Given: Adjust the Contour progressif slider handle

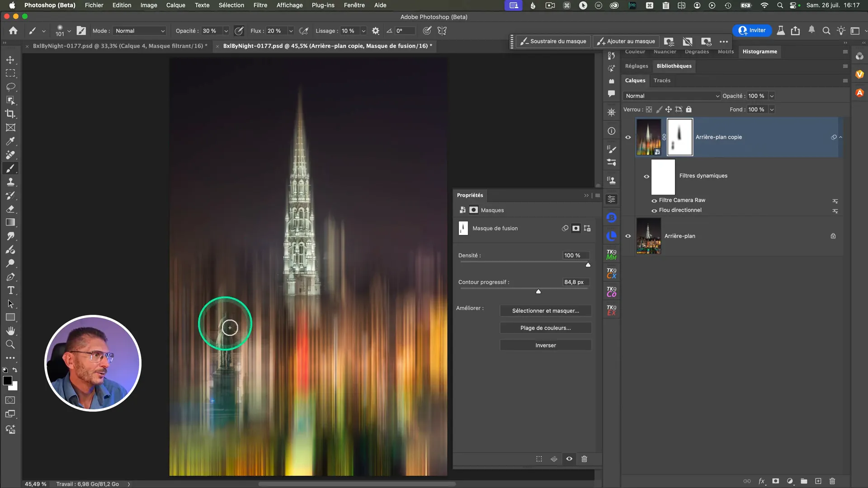Looking at the screenshot, I should click(538, 291).
